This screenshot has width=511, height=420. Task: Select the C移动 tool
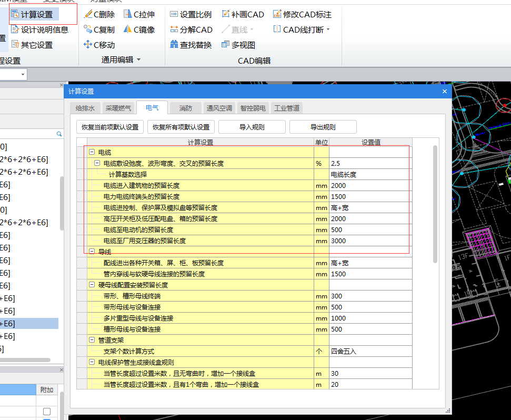(99, 45)
